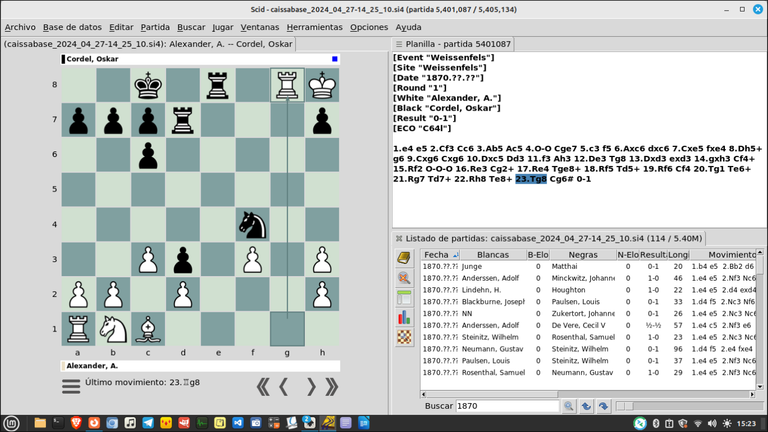The width and height of the screenshot is (768, 432).
Task: Click the find previous arrow icon
Action: tap(586, 406)
